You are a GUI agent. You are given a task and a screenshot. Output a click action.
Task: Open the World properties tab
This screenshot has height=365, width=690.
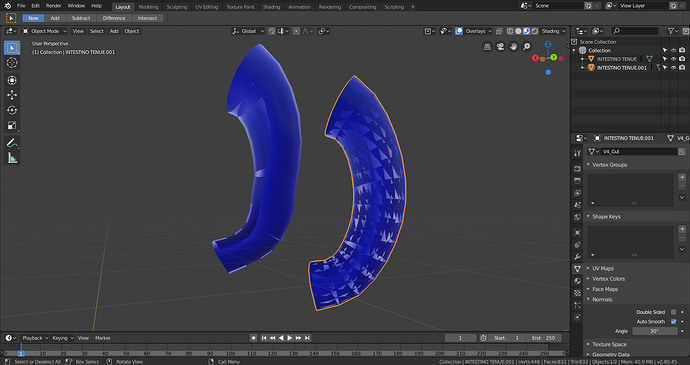click(x=578, y=217)
